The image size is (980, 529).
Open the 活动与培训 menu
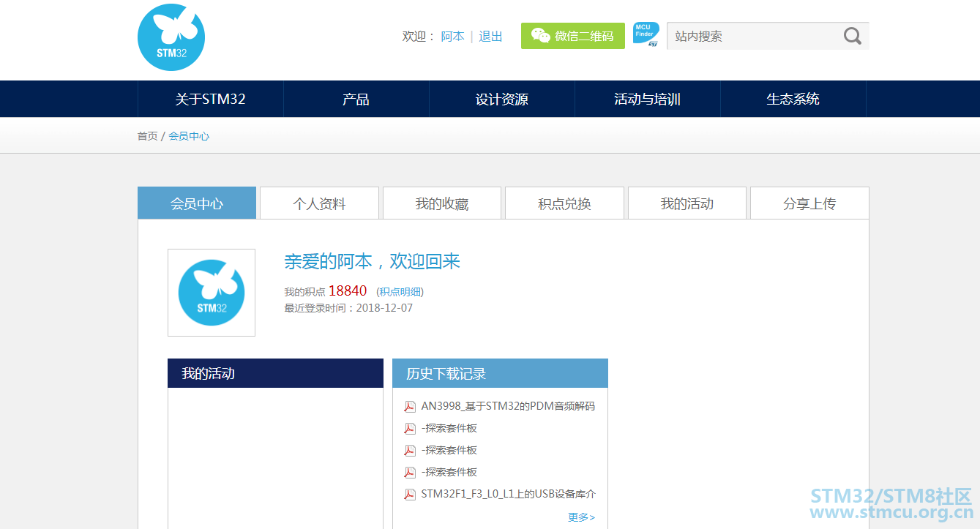[x=647, y=99]
